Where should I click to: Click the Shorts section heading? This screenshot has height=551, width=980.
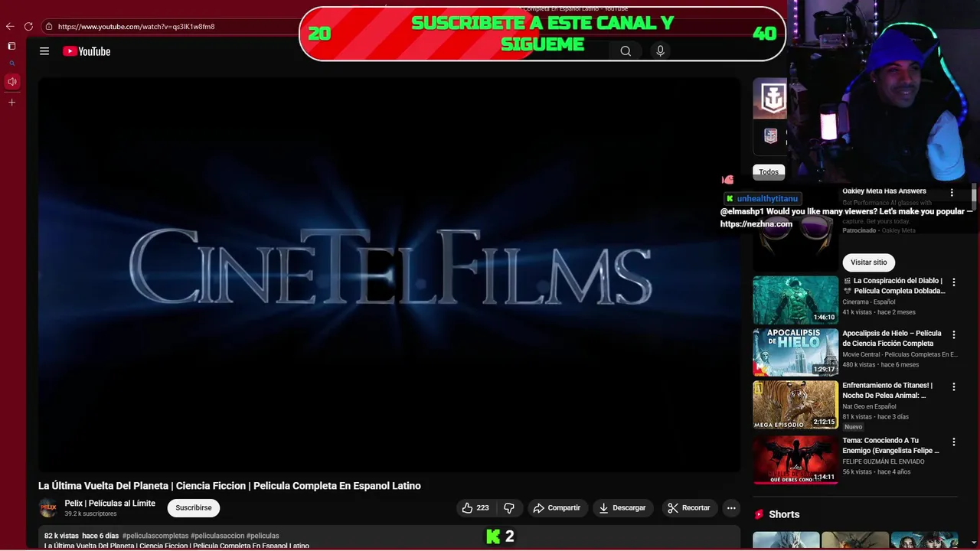tap(784, 514)
